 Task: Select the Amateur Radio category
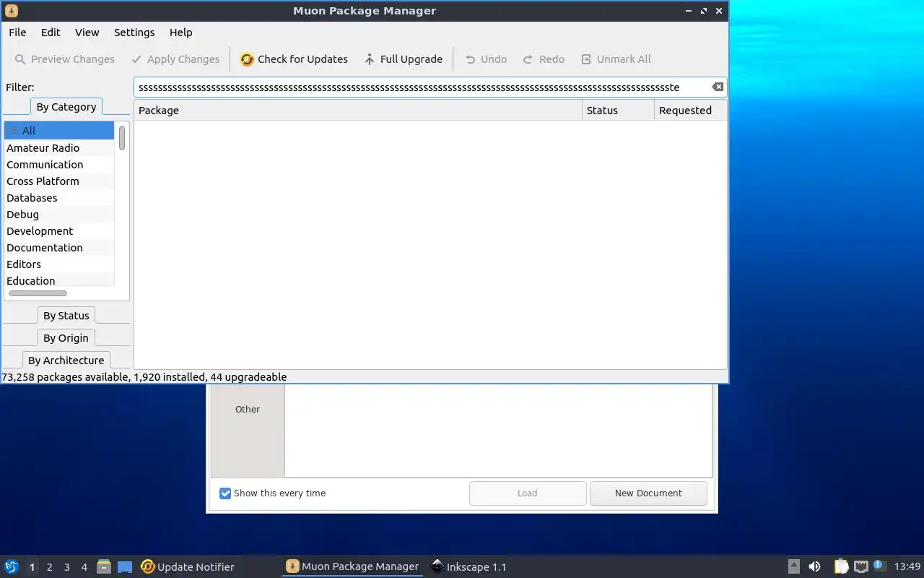[59, 148]
